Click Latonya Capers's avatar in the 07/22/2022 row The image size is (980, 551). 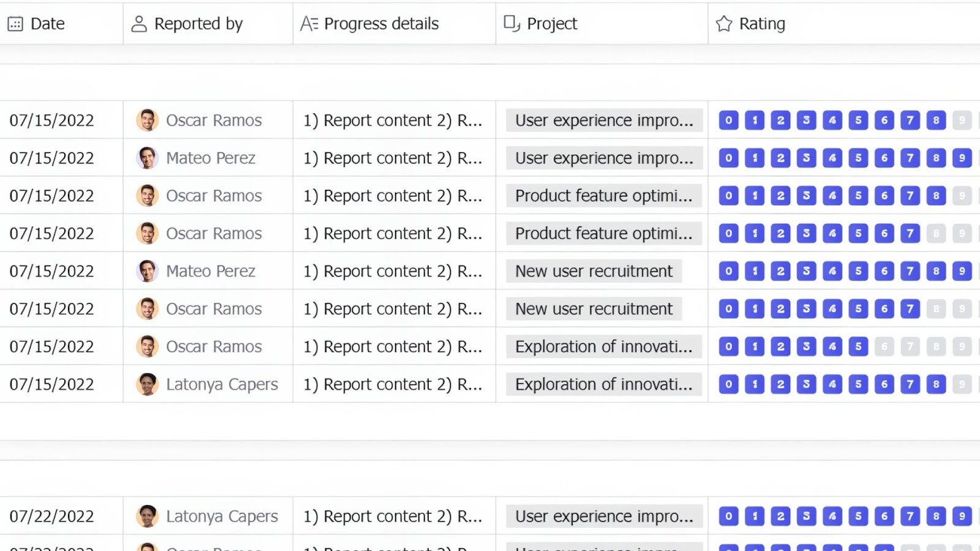click(147, 516)
